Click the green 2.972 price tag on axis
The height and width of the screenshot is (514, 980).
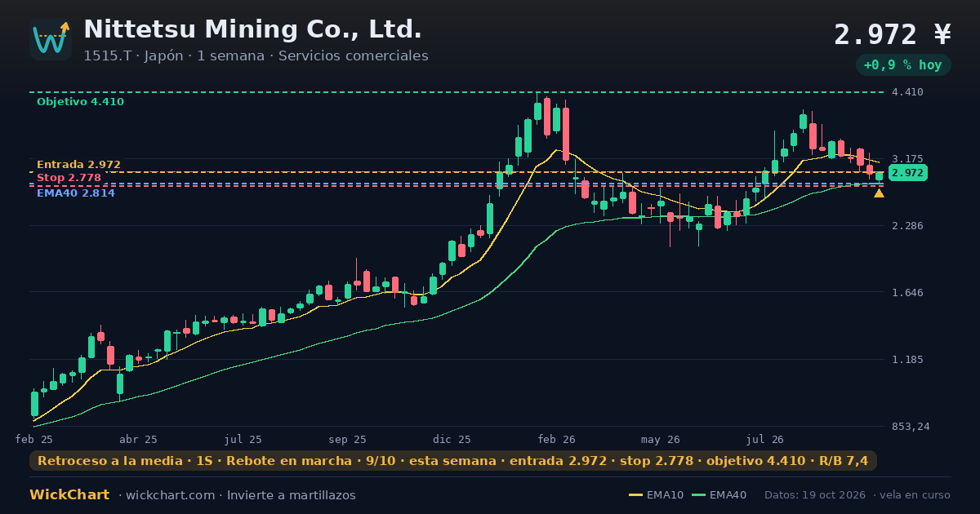(907, 173)
